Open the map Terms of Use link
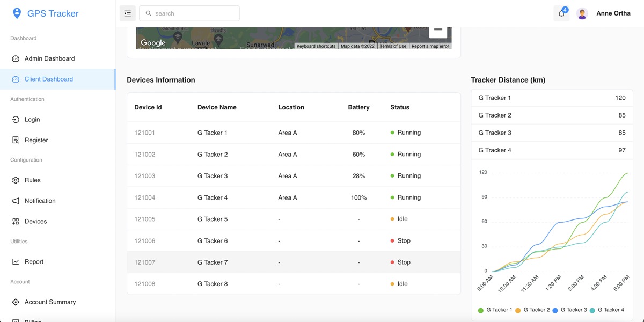The height and width of the screenshot is (322, 644). point(393,46)
